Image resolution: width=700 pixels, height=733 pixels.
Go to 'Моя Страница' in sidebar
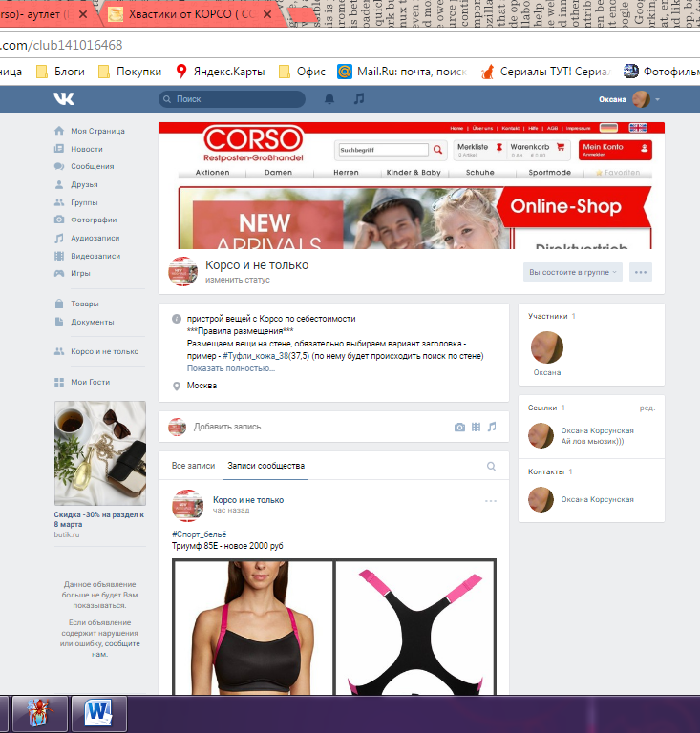coord(97,131)
